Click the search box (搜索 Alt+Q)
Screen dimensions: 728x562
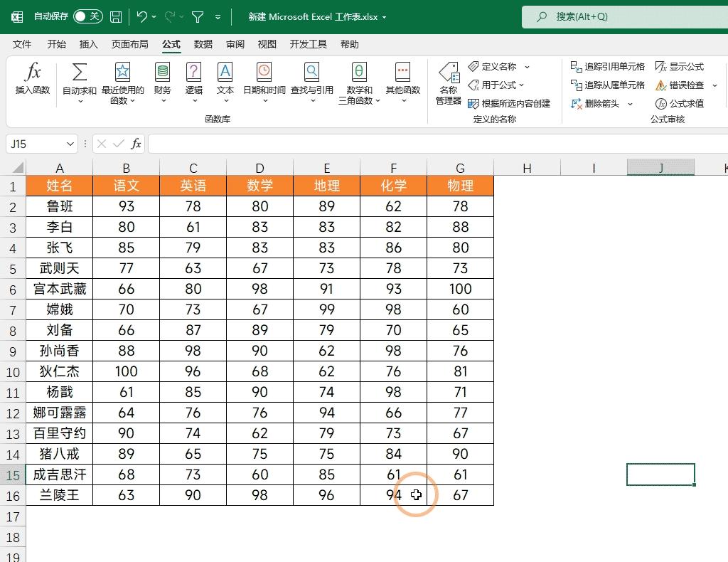coord(626,16)
